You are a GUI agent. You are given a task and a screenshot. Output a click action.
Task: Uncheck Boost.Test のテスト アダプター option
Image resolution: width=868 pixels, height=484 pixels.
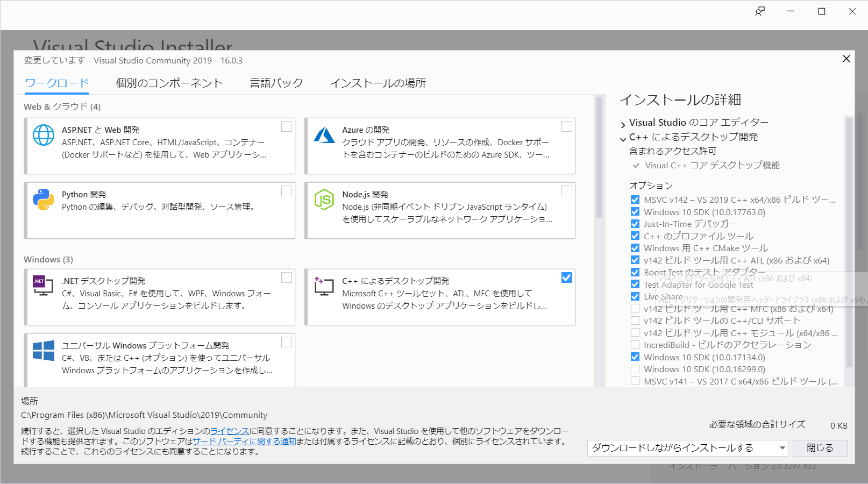pos(635,273)
